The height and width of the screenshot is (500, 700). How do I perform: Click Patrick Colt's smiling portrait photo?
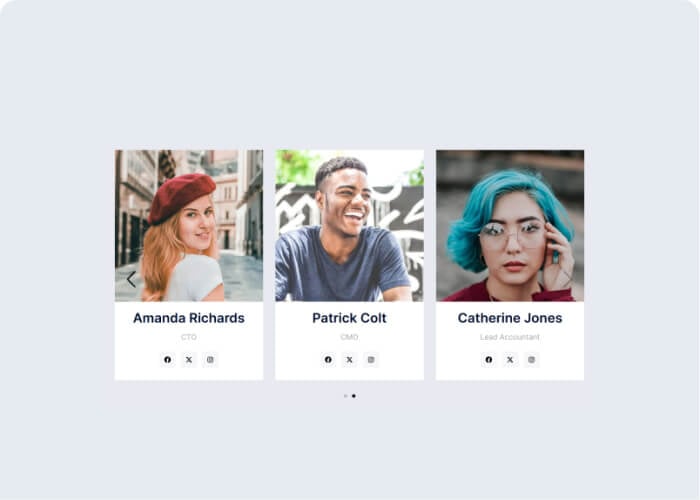click(350, 225)
